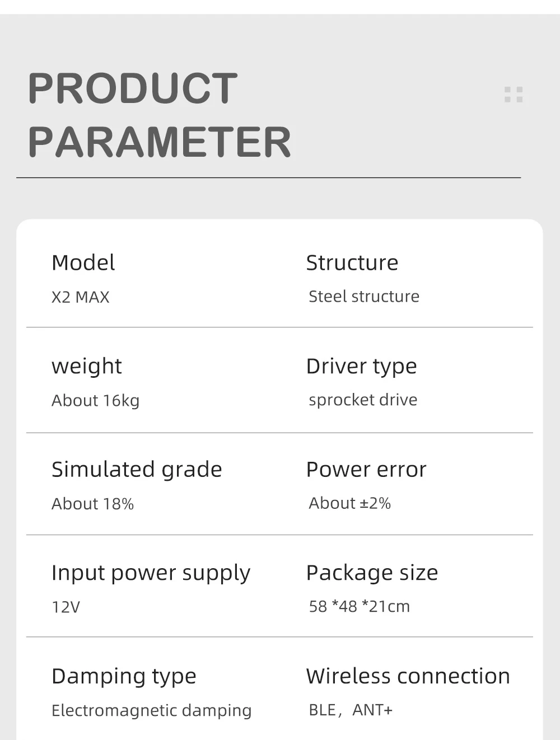Click the About 18% value
Viewport: 560px width, 740px height.
click(x=93, y=504)
